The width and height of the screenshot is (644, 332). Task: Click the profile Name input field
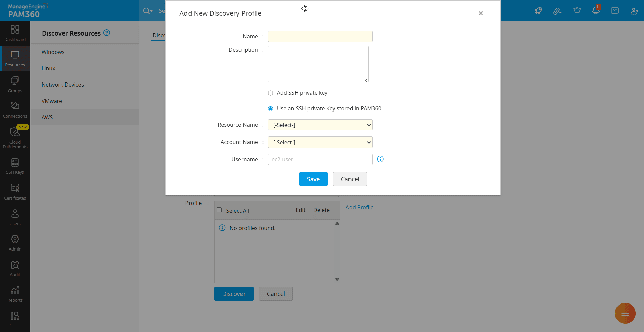pyautogui.click(x=320, y=36)
